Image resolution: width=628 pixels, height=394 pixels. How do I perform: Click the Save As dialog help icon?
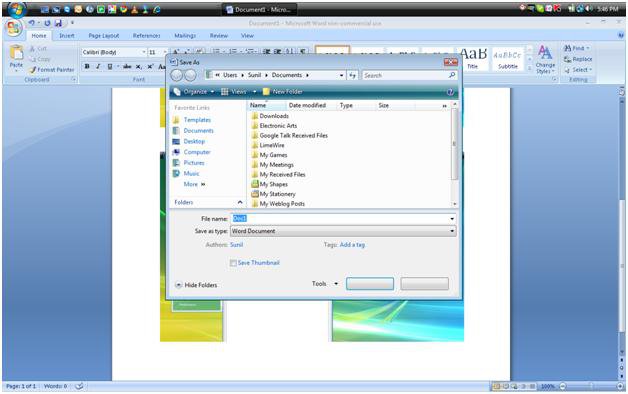(450, 92)
